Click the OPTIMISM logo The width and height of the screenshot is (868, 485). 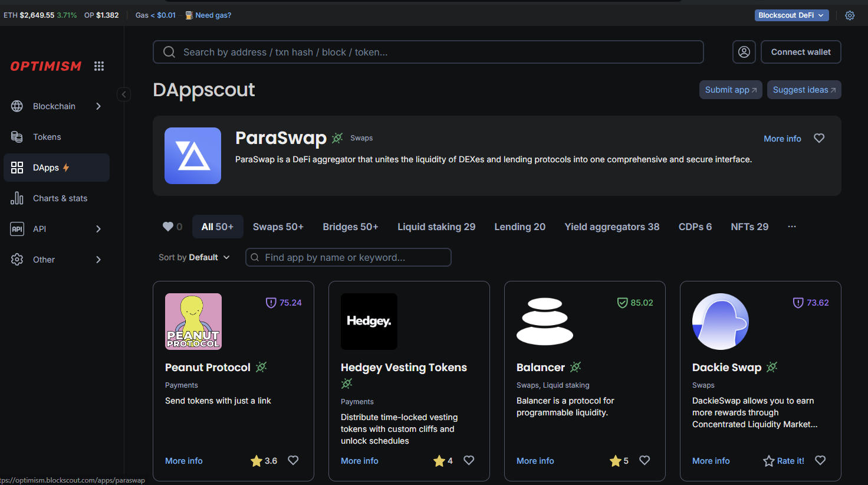46,66
